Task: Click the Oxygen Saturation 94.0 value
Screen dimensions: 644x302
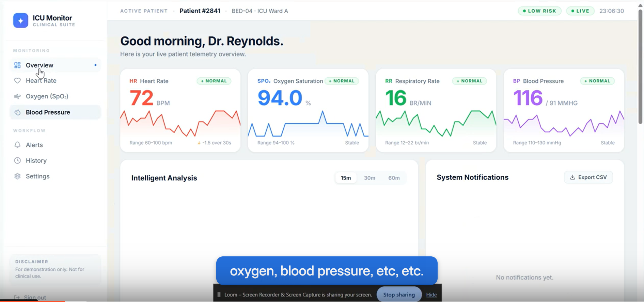Action: point(280,98)
